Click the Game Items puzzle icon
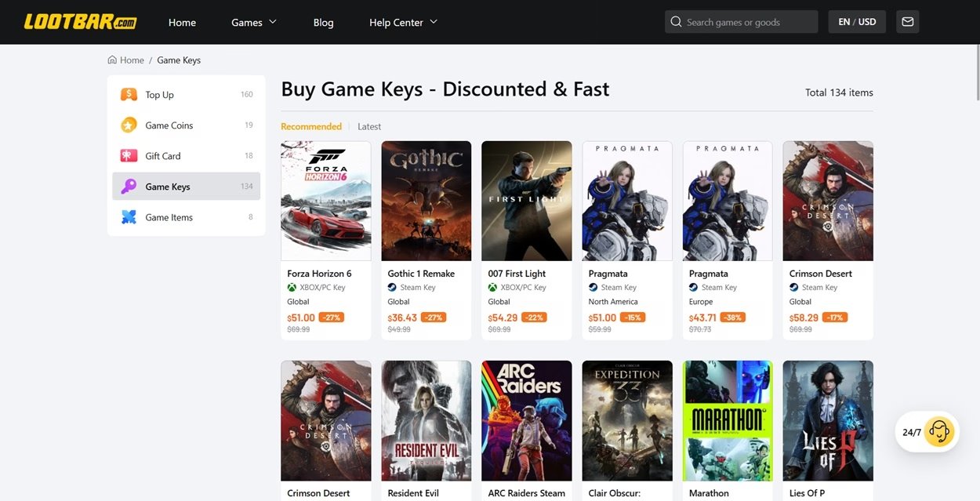 click(129, 217)
